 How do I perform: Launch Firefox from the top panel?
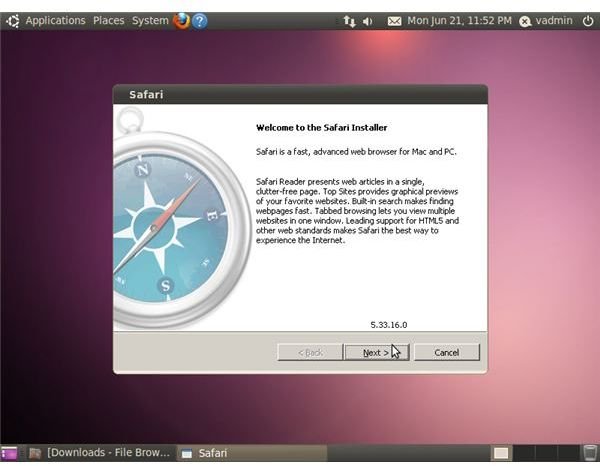pyautogui.click(x=181, y=21)
